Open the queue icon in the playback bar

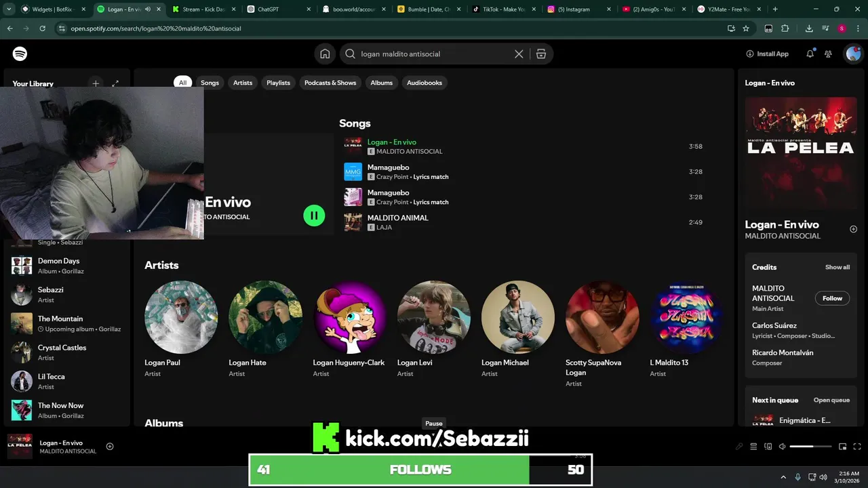point(753,446)
